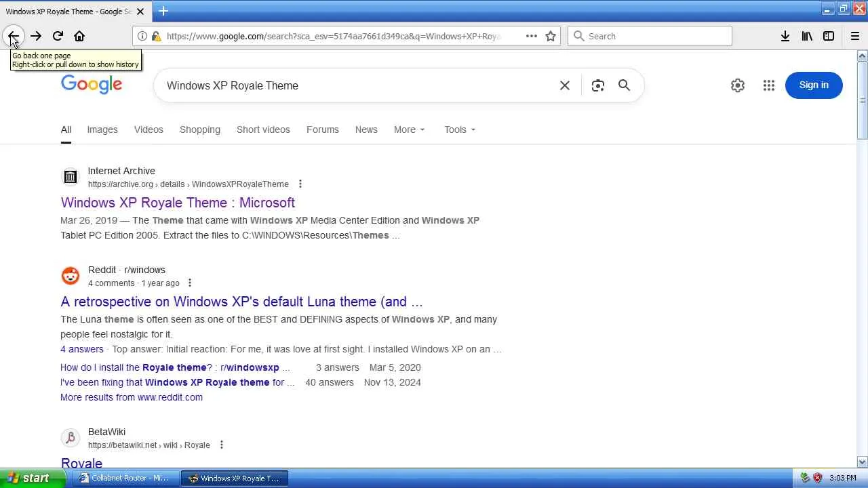This screenshot has height=488, width=868.
Task: Open options for the Reddit result
Action: click(190, 283)
